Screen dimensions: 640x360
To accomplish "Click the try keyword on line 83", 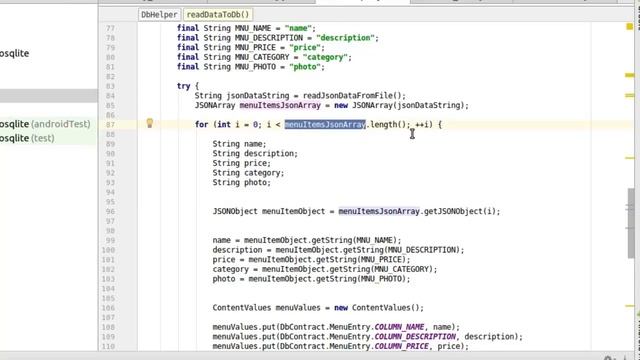I will coord(183,86).
